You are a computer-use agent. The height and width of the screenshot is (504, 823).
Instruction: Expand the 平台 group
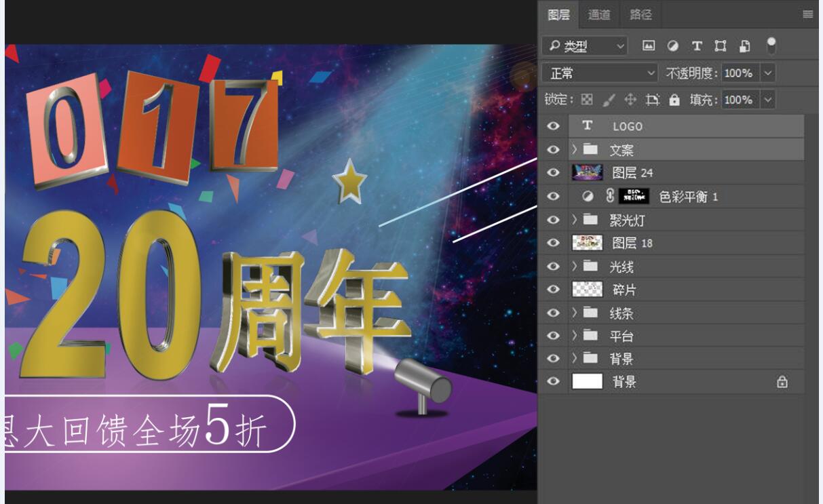tap(575, 336)
